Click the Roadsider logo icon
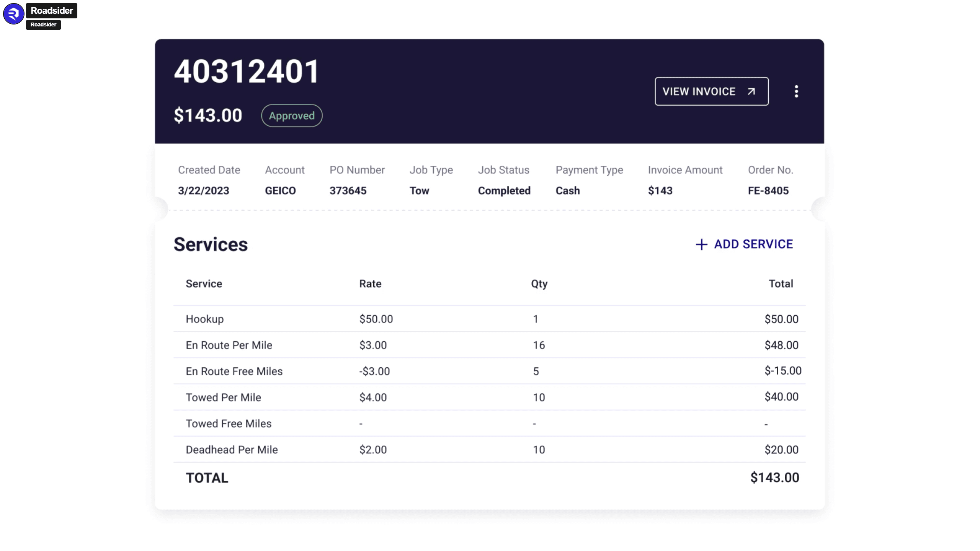The width and height of the screenshot is (980, 551). 13,14
